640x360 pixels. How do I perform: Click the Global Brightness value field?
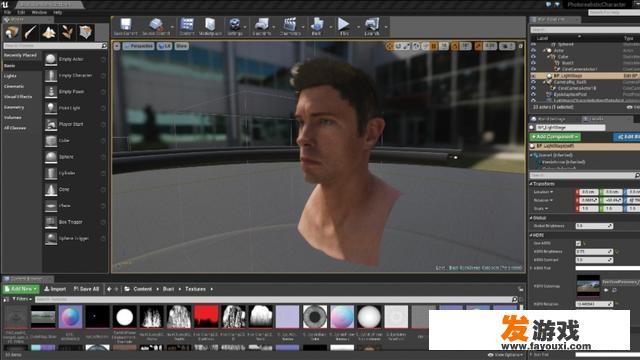coord(594,226)
